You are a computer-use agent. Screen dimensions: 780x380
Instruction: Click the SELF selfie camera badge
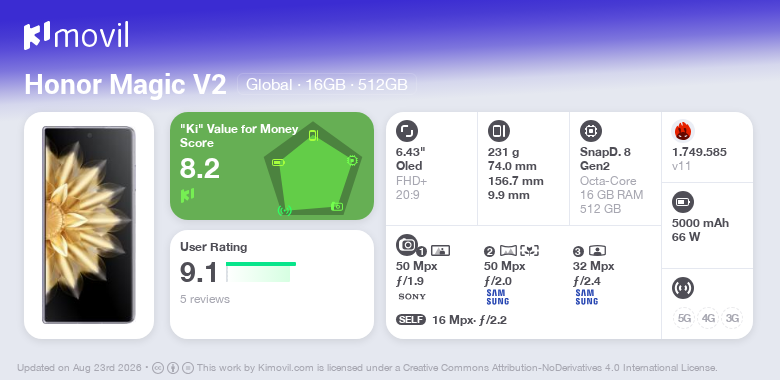click(411, 320)
